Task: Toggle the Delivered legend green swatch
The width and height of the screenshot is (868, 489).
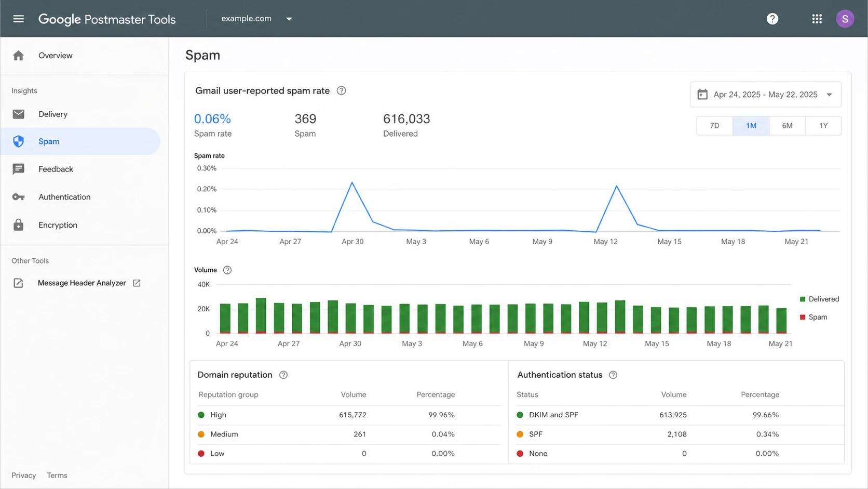Action: (803, 299)
